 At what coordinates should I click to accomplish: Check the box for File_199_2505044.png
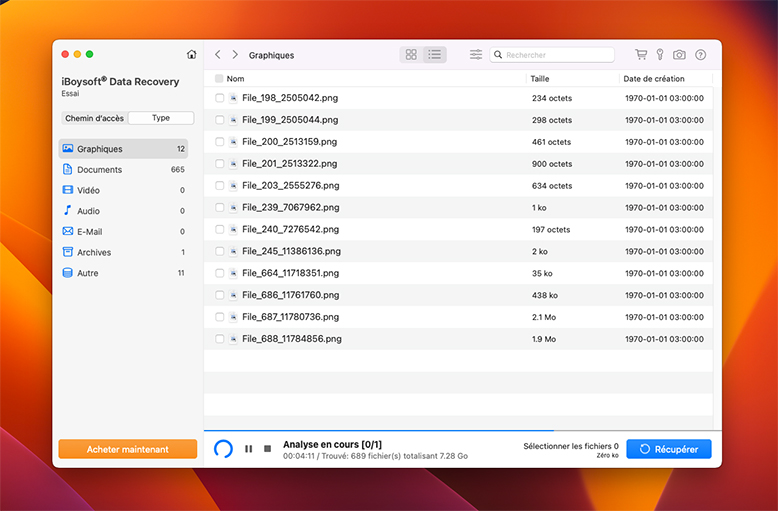(x=219, y=120)
